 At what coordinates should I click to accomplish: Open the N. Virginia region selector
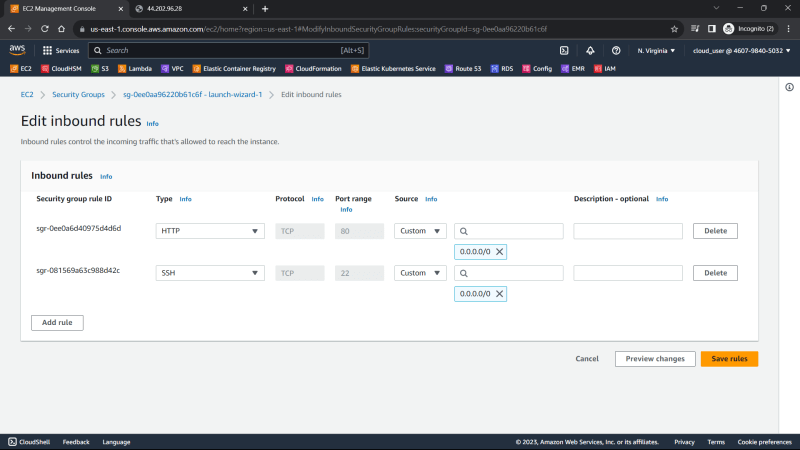click(656, 51)
